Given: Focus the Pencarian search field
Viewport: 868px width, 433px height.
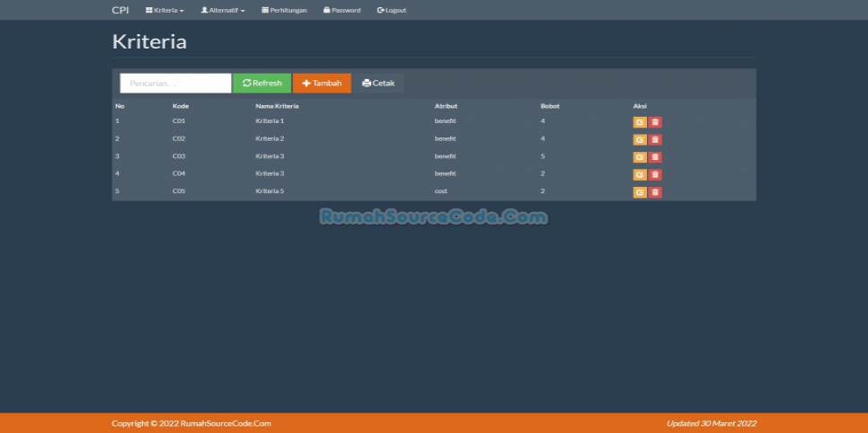Looking at the screenshot, I should 175,84.
